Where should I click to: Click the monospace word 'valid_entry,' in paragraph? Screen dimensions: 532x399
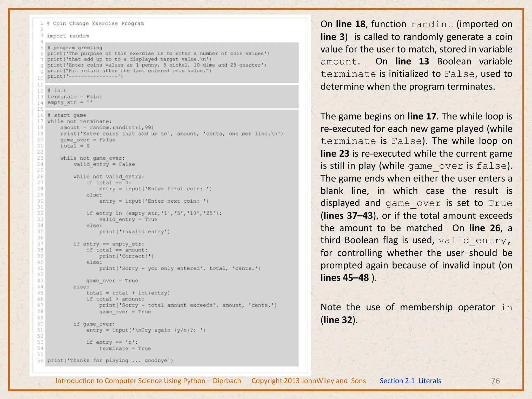tap(475, 241)
